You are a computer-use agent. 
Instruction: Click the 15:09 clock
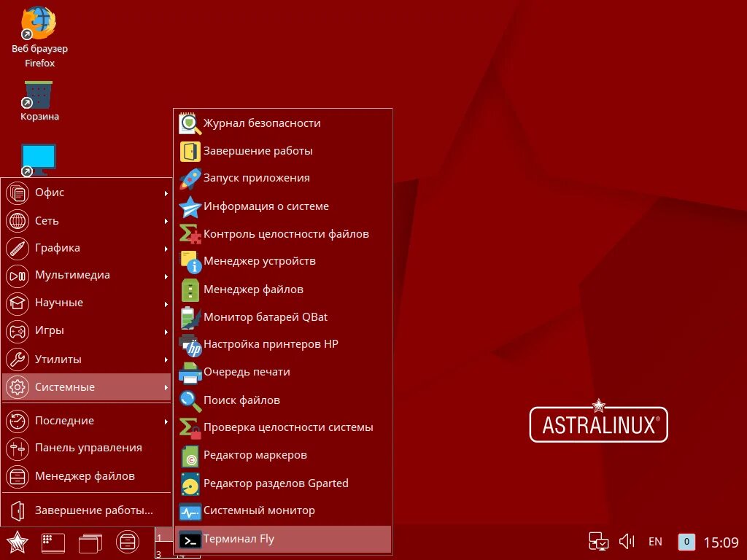point(721,542)
